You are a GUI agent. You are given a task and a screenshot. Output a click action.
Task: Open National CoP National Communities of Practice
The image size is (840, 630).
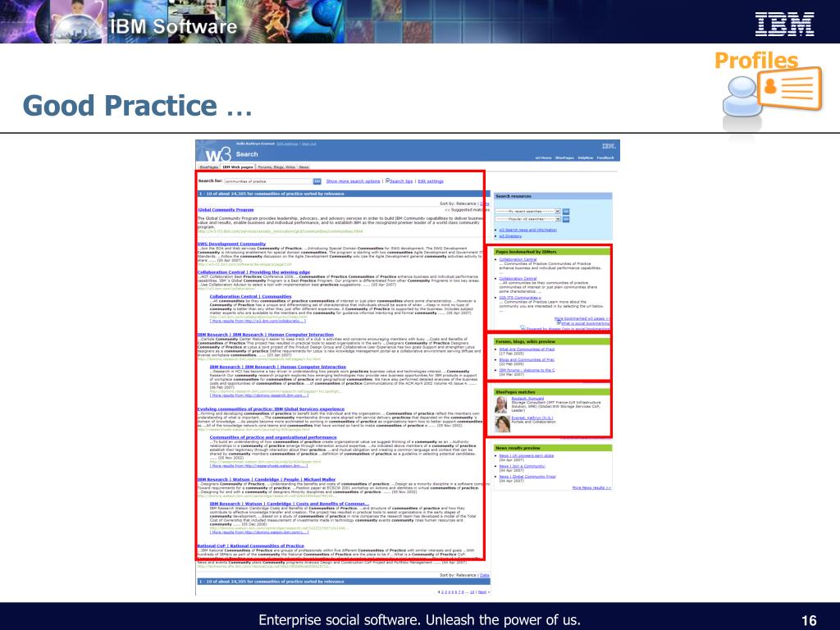pyautogui.click(x=251, y=546)
